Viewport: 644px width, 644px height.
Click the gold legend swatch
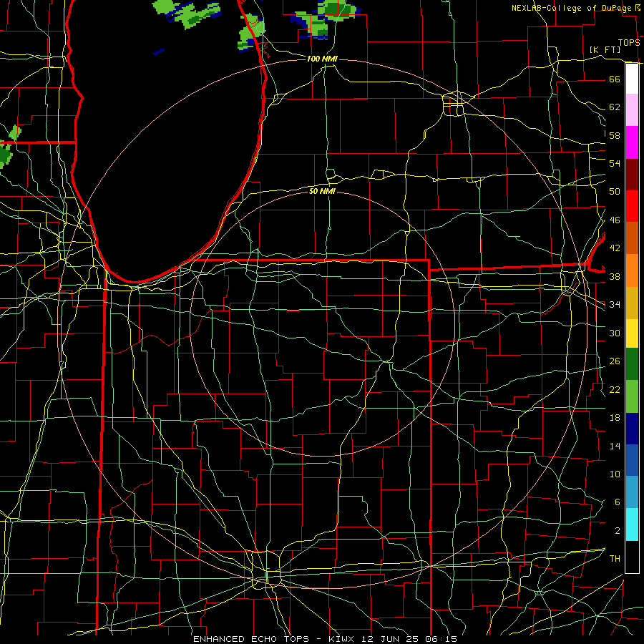coord(632,302)
